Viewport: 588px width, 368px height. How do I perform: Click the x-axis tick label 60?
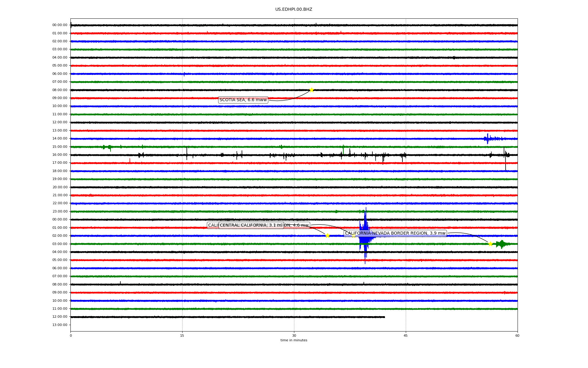coord(517,335)
